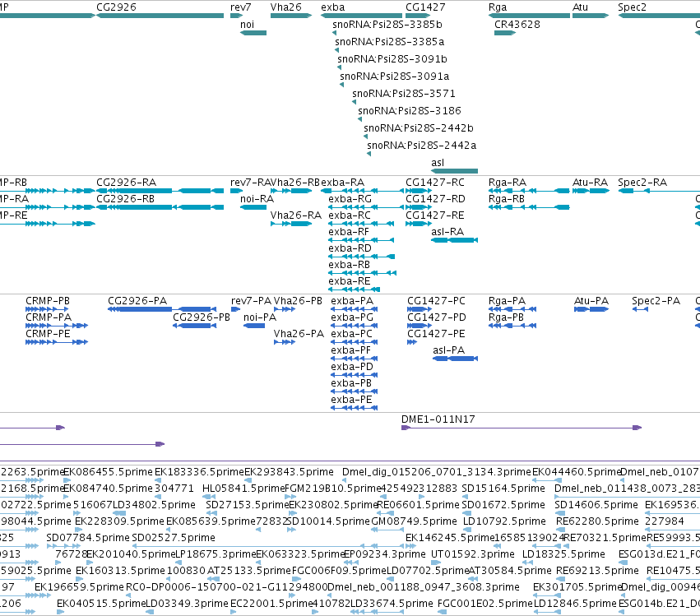Click the CRMP-PA protein label
The image size is (700, 616).
(49, 317)
